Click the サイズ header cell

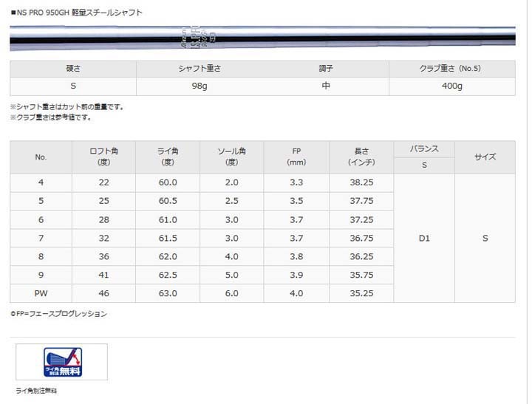485,157
